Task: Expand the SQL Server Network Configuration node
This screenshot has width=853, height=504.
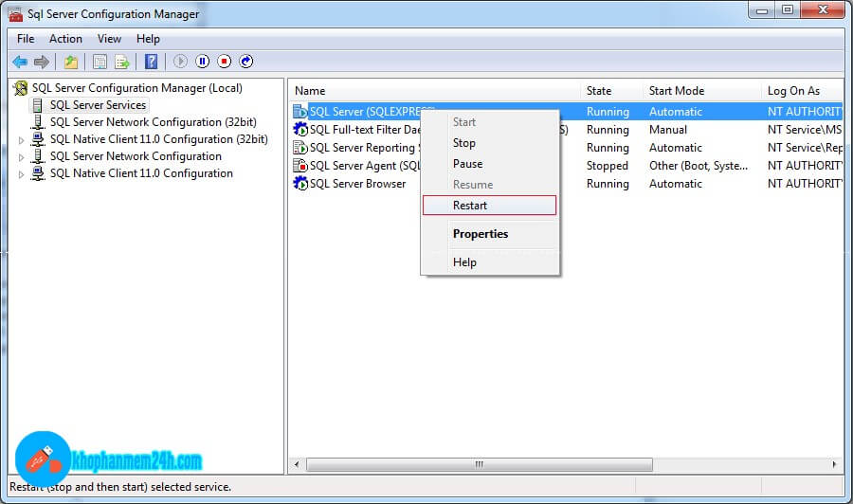Action: click(23, 157)
